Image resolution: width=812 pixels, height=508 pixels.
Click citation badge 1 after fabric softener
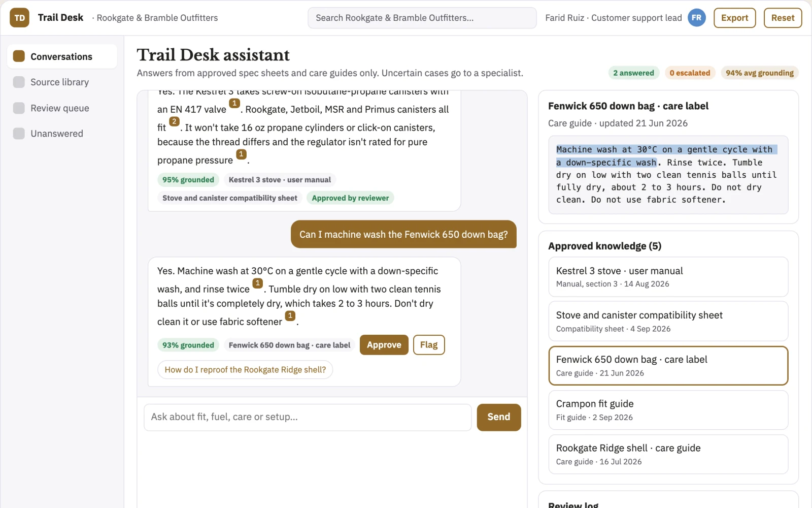click(x=290, y=315)
